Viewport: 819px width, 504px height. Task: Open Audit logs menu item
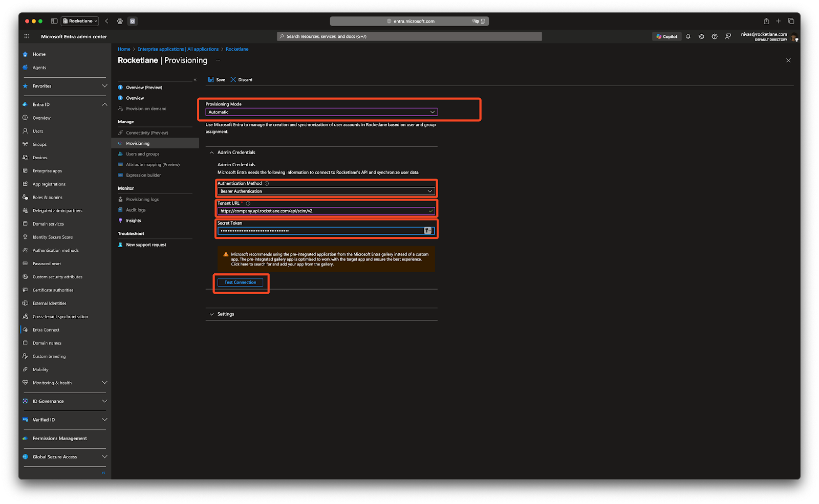pyautogui.click(x=136, y=210)
